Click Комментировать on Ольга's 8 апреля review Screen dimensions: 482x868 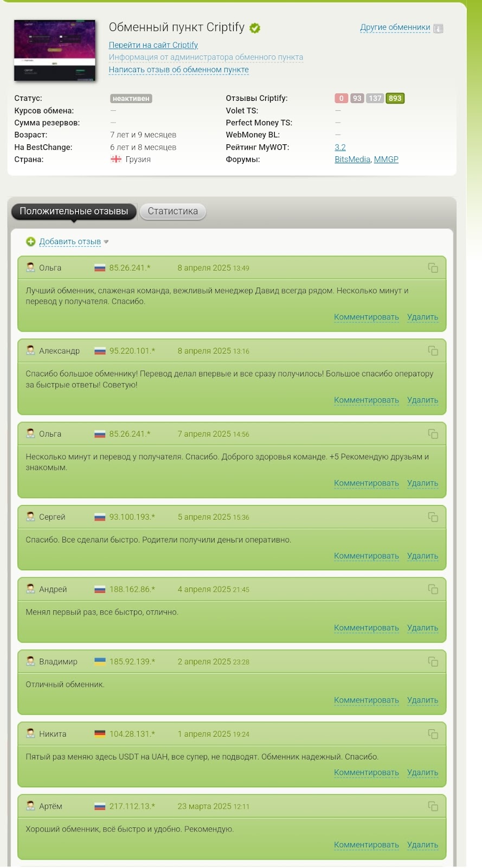[367, 317]
